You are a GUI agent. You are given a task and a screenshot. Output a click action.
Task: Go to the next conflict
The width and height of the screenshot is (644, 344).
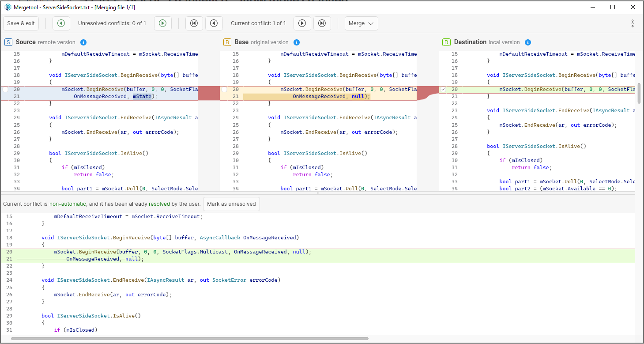pyautogui.click(x=302, y=23)
